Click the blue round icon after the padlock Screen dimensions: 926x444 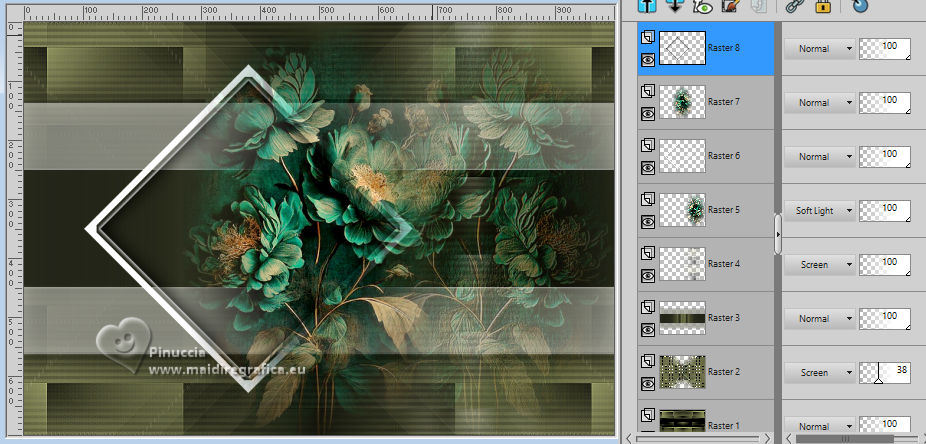(860, 5)
